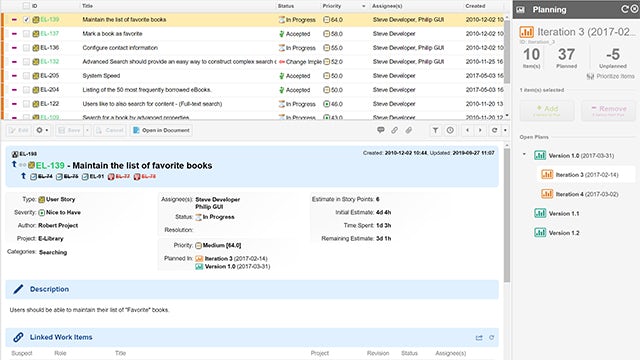Click the Planning panel header icon
Viewport: 640px width, 360px height.
coord(520,9)
